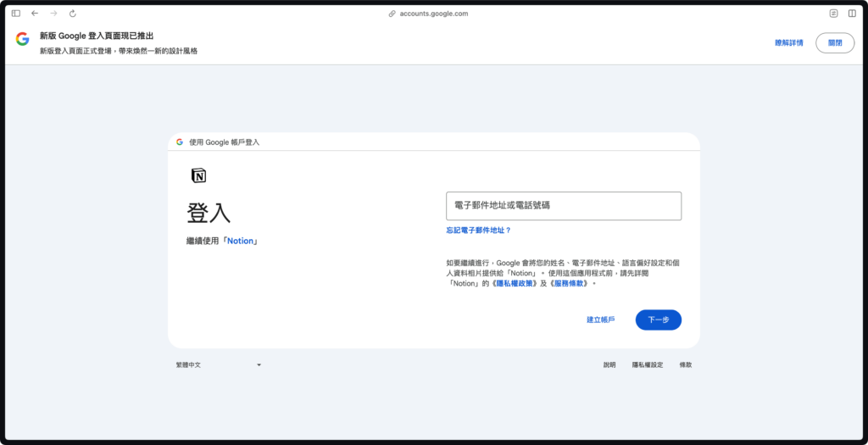This screenshot has width=868, height=445.
Task: Open the 繁體中文 language dropdown
Action: [218, 365]
